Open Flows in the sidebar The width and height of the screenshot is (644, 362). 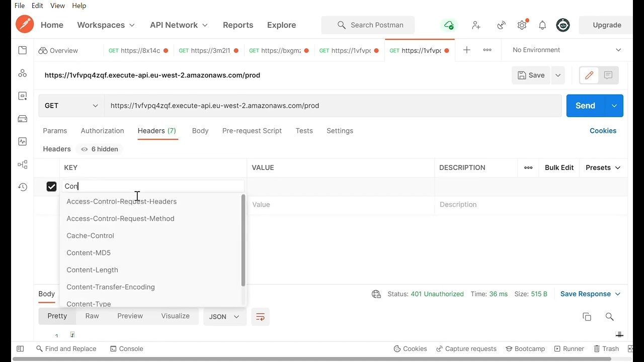pos(23,164)
